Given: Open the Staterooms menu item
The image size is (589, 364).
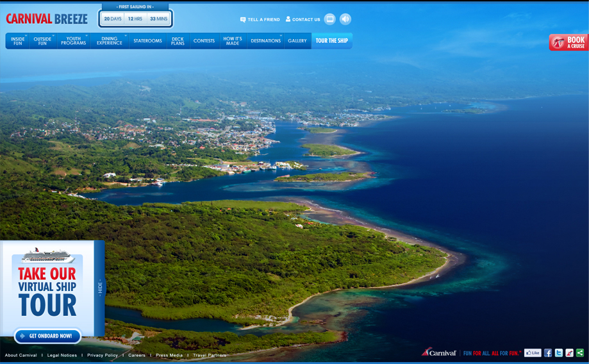Looking at the screenshot, I should point(147,41).
